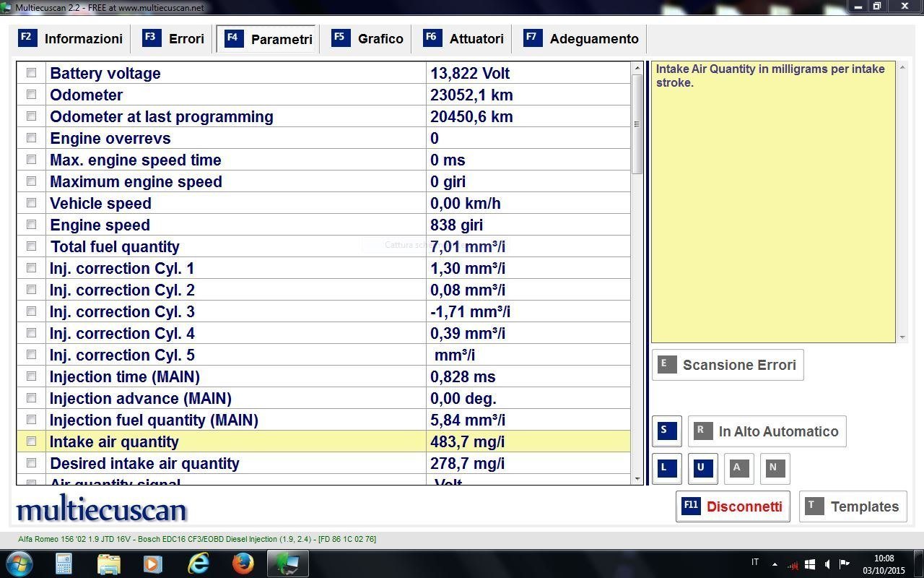
Task: Open File Explorer from the taskbar
Action: [108, 563]
